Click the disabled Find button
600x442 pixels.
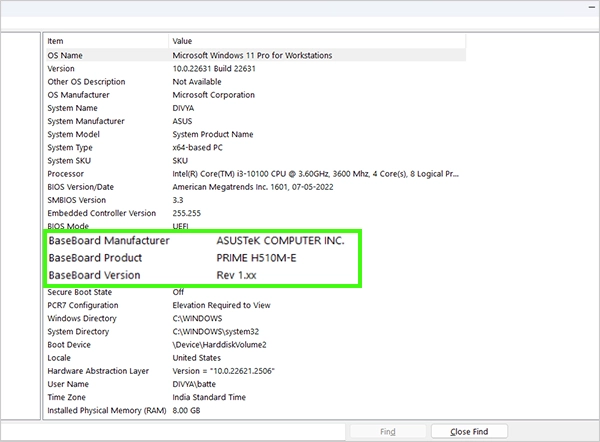tap(388, 432)
